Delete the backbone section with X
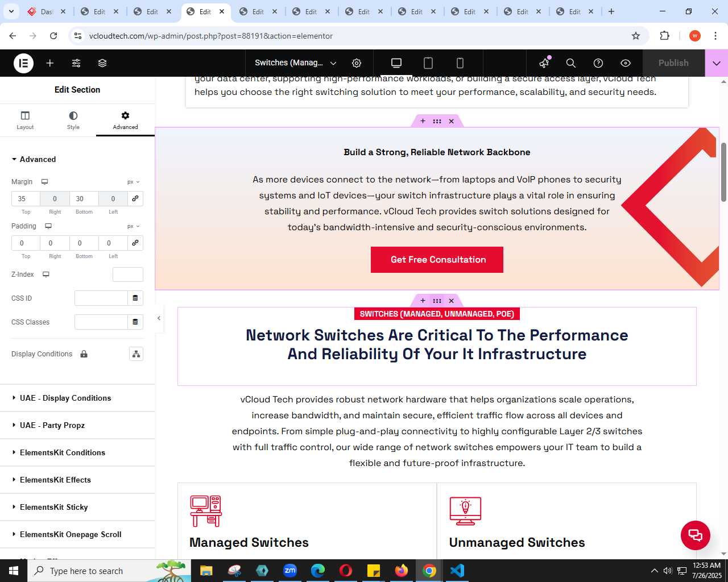This screenshot has height=582, width=728. point(451,121)
